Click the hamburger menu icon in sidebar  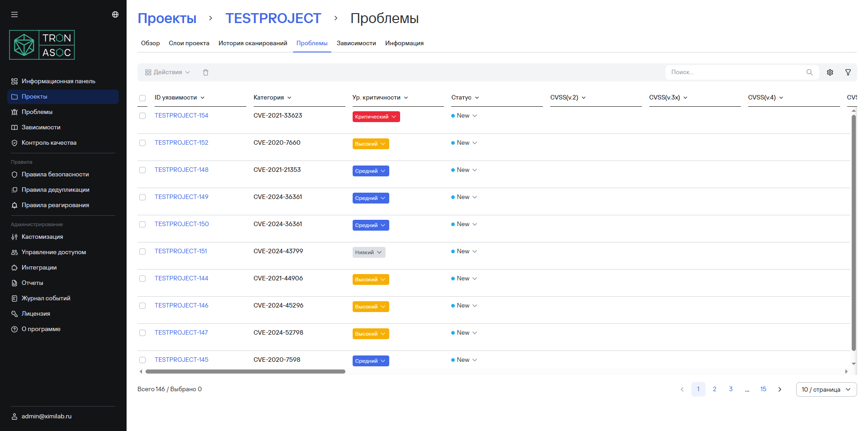[x=14, y=14]
